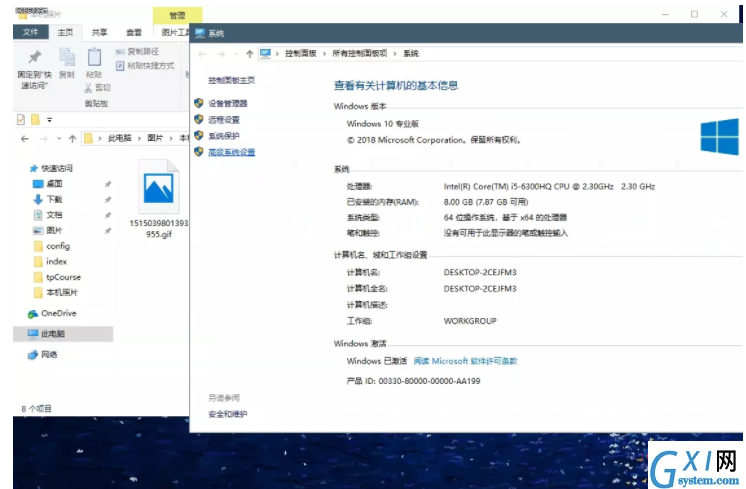Go up one folder in Explorer
746x489 pixels.
pyautogui.click(x=72, y=138)
